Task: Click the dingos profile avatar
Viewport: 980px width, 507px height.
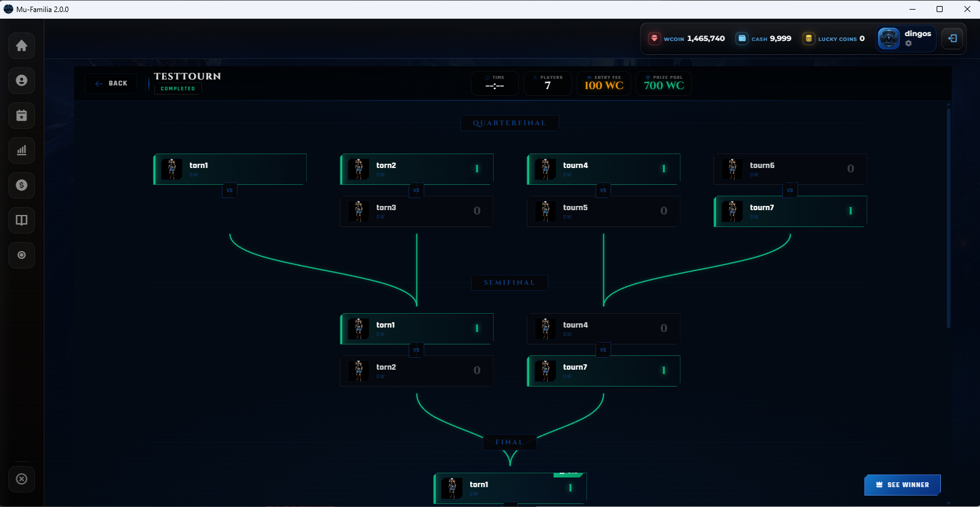Action: 888,39
